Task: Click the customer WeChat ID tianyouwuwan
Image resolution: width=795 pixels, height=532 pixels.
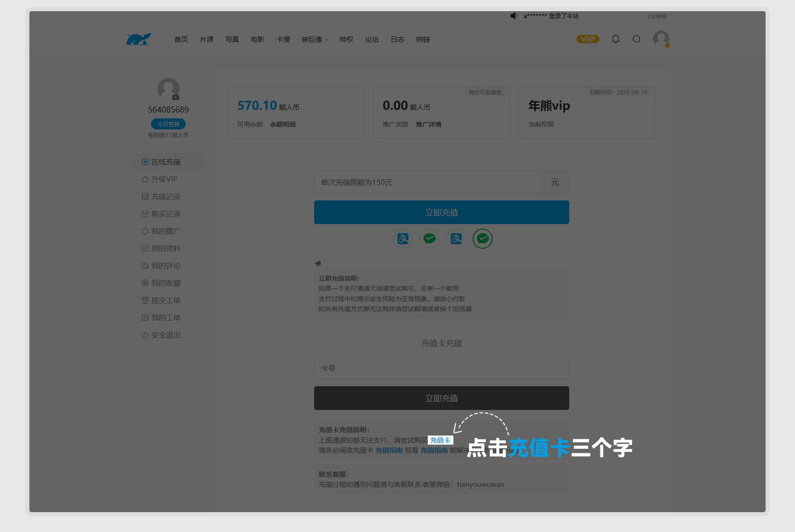Action: click(x=480, y=484)
